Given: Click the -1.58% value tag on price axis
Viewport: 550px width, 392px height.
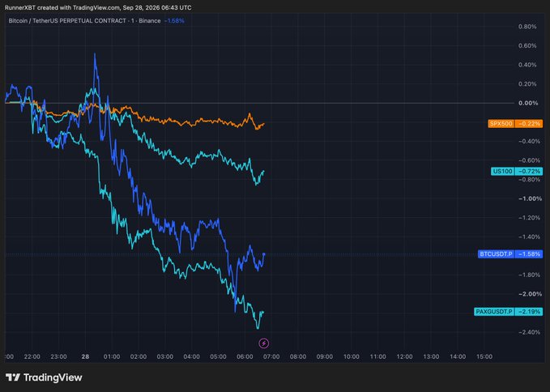Looking at the screenshot, I should coord(529,254).
